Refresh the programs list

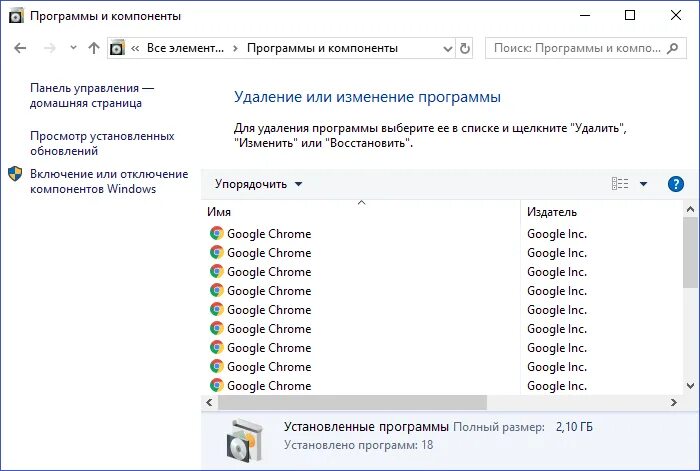pyautogui.click(x=465, y=48)
